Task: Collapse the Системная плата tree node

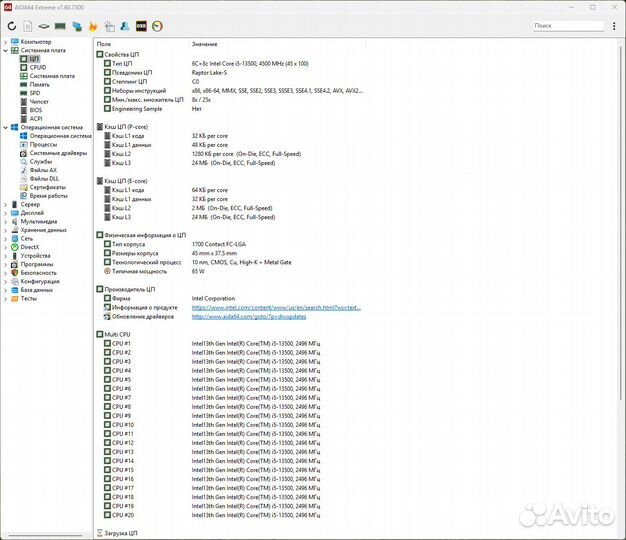Action: click(5, 50)
